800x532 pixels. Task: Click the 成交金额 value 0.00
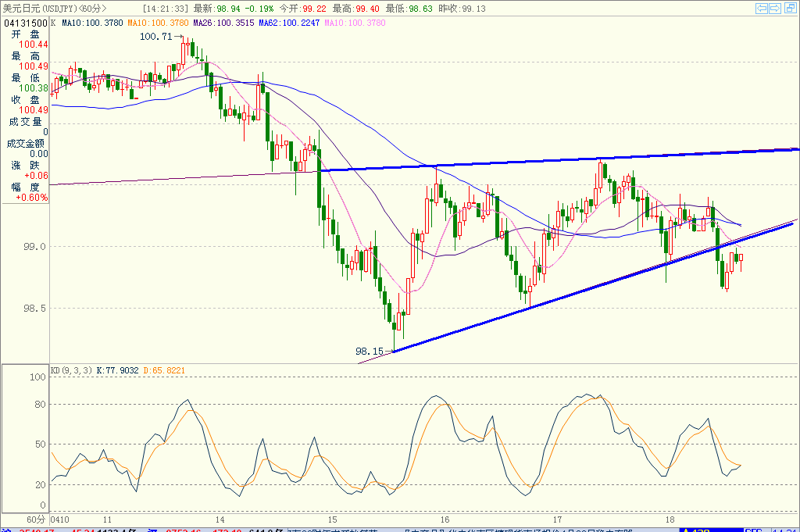(39, 154)
